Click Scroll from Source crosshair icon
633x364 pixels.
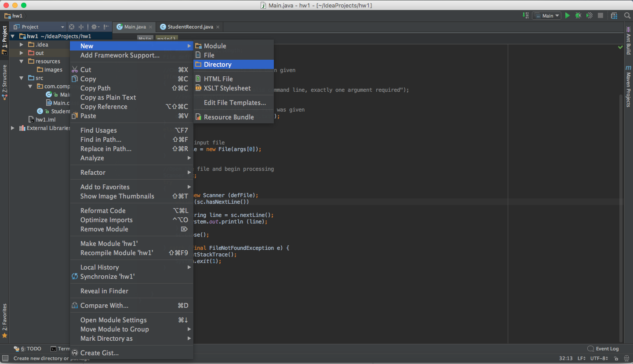click(x=72, y=27)
